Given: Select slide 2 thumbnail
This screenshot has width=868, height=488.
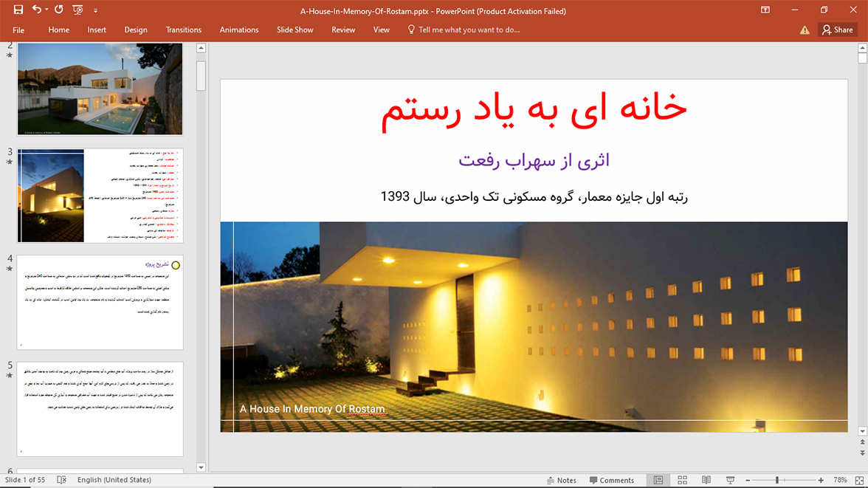Looking at the screenshot, I should (x=100, y=89).
